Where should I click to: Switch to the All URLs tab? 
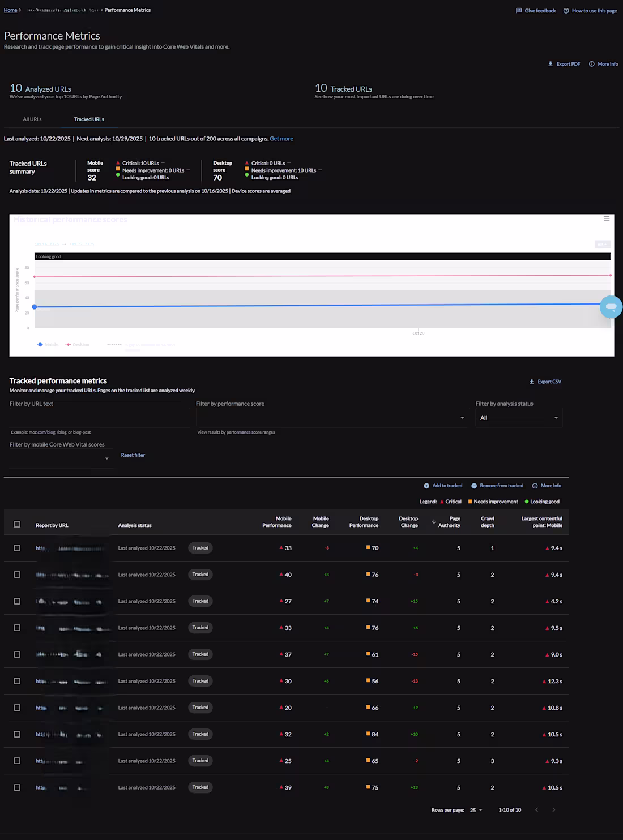[x=32, y=119]
